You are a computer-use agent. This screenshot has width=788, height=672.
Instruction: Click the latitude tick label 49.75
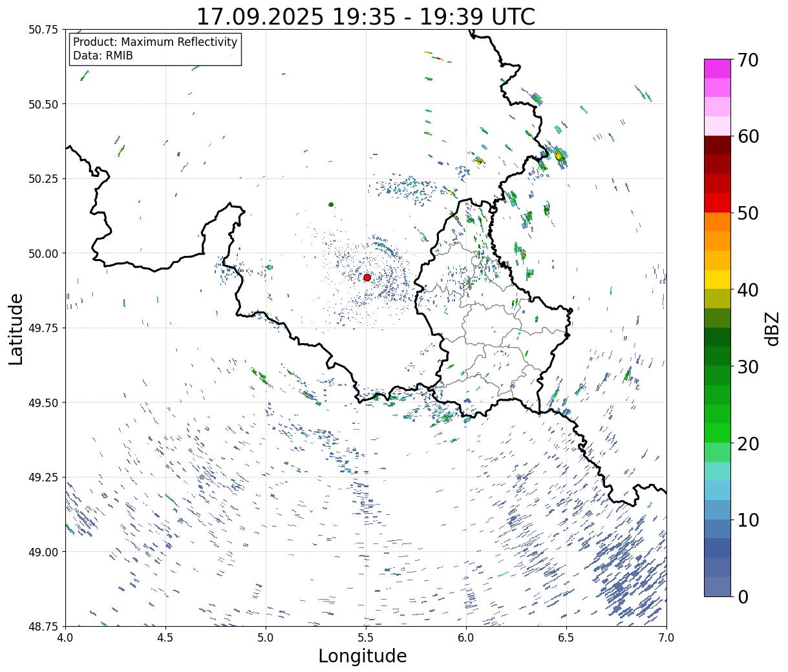coord(43,328)
